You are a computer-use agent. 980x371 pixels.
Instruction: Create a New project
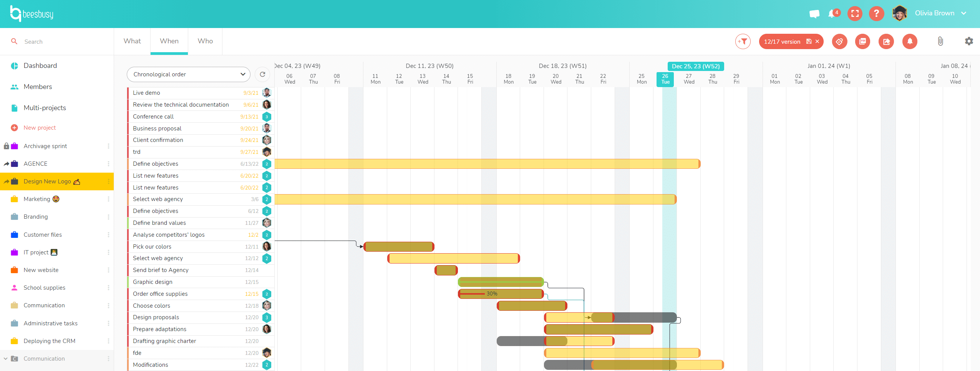(x=40, y=128)
